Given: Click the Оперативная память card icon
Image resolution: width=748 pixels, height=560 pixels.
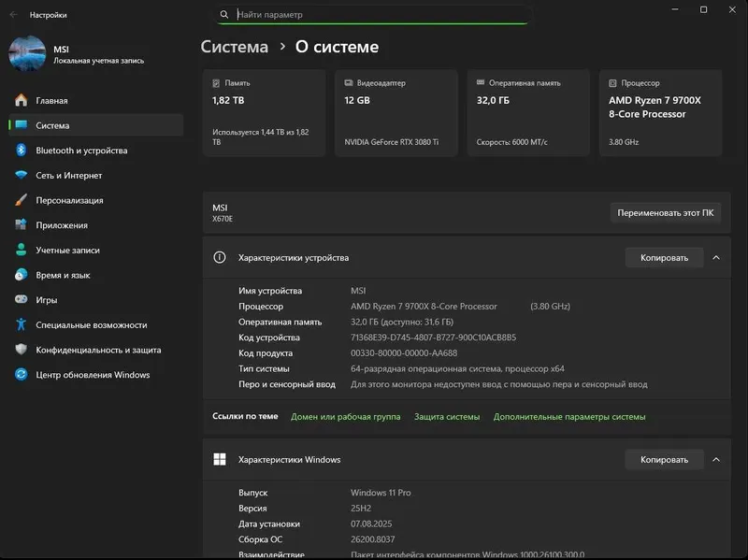Looking at the screenshot, I should tap(481, 82).
